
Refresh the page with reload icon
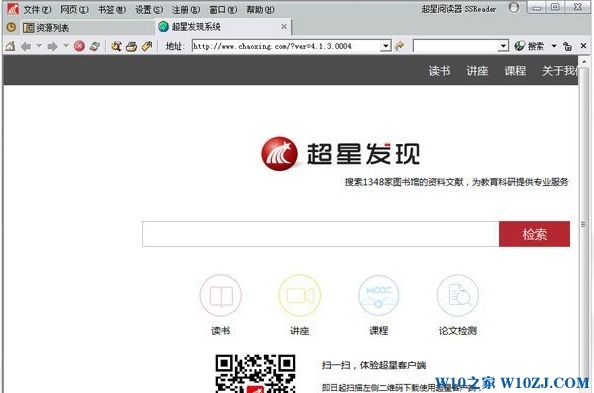(x=95, y=46)
